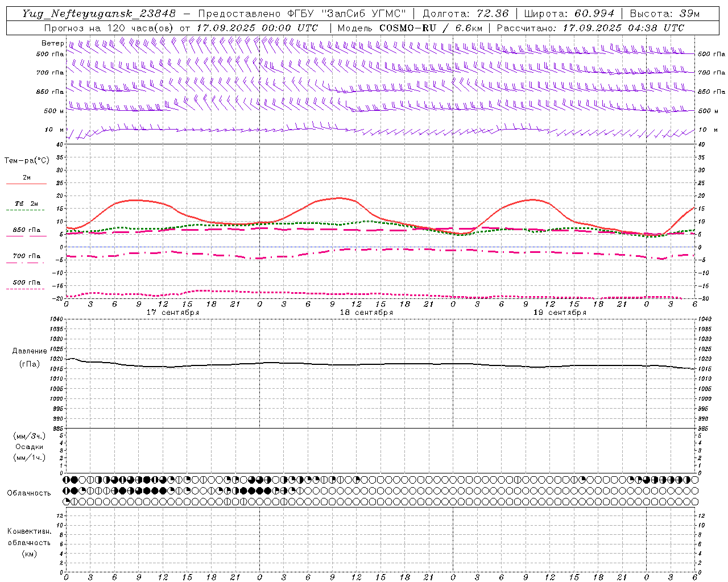728x582 pixels.
Task: Select the '10 м' wind level label on left
Action: 54,130
